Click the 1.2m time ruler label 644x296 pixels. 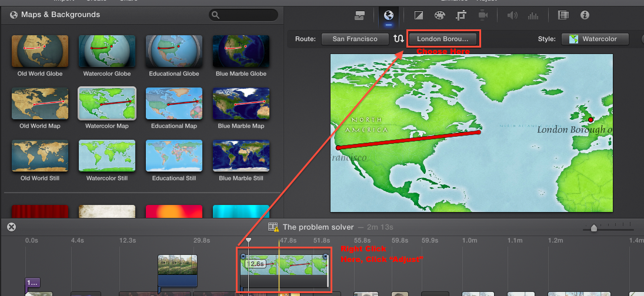[555, 240]
